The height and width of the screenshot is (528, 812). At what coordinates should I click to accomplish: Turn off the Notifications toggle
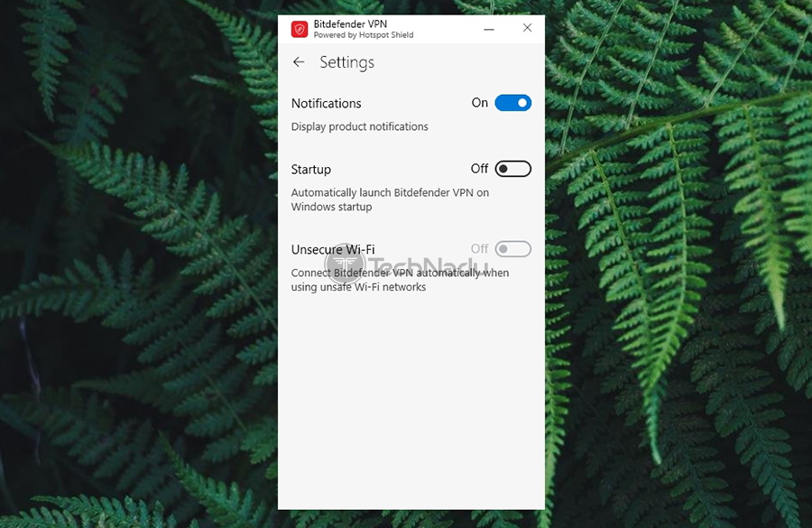(512, 103)
